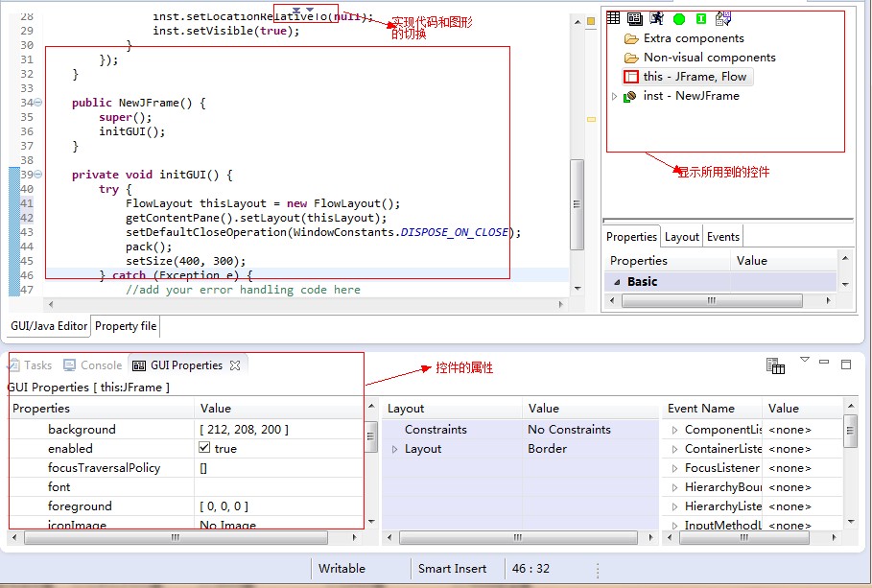The width and height of the screenshot is (872, 588).
Task: Uncheck the enabled property checkbox
Action: pos(204,448)
